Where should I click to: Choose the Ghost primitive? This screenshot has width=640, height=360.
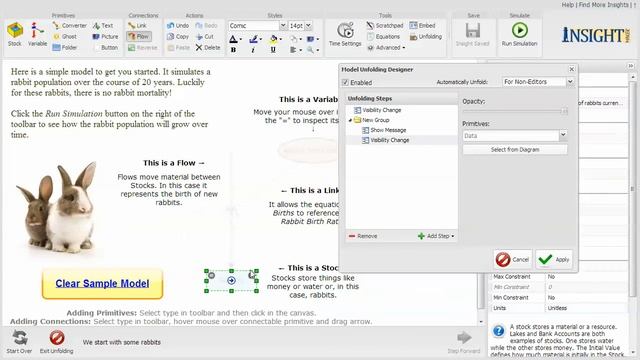click(x=64, y=36)
